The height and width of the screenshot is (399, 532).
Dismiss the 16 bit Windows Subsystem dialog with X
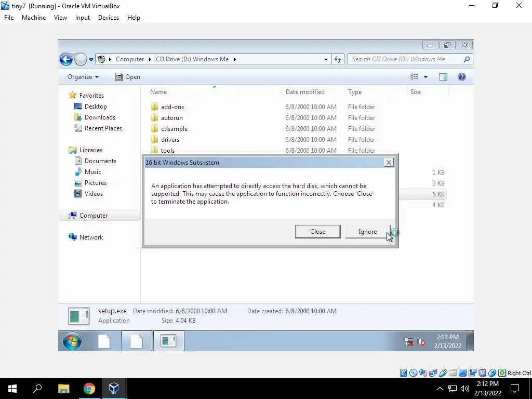pyautogui.click(x=389, y=163)
